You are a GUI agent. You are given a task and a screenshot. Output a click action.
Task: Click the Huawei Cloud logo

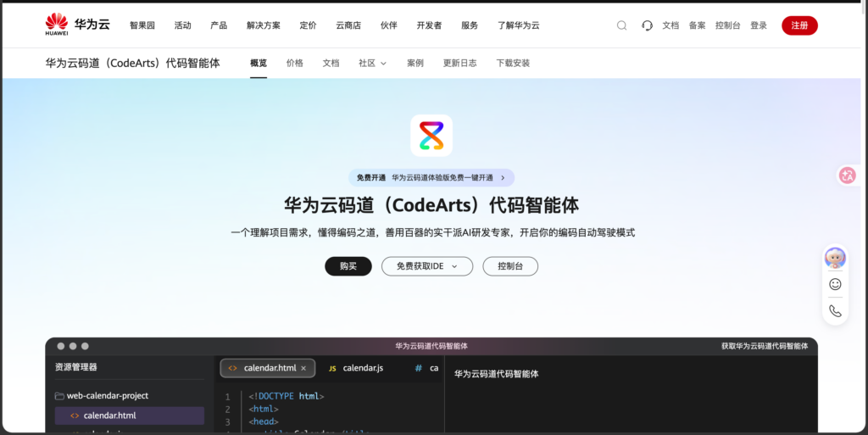[77, 25]
